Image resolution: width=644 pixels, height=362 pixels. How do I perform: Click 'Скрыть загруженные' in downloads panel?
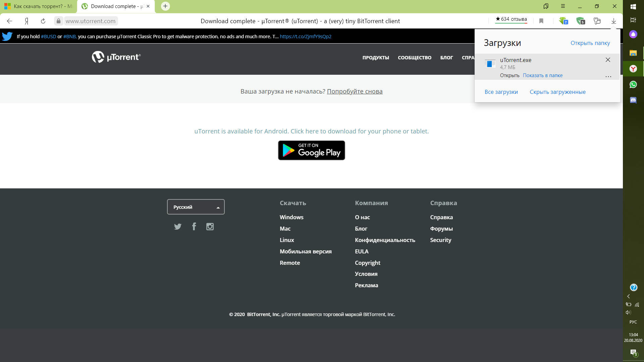tap(557, 92)
